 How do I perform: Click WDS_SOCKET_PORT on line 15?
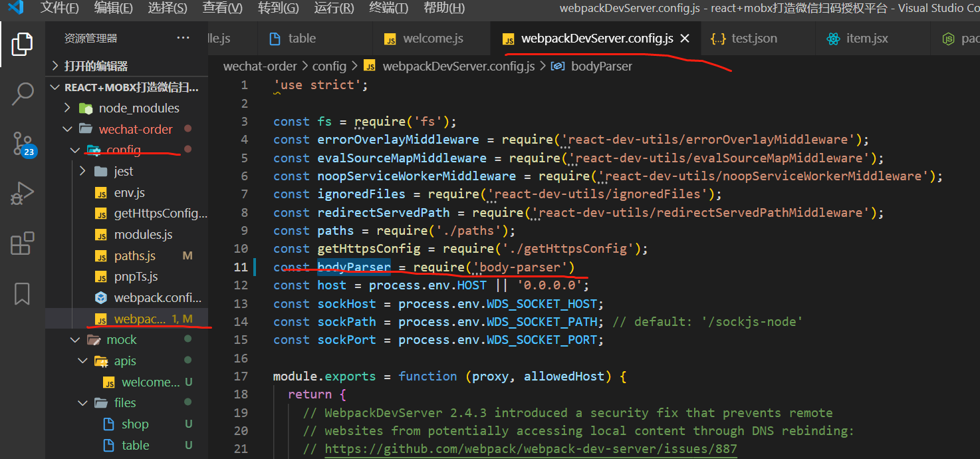(542, 340)
